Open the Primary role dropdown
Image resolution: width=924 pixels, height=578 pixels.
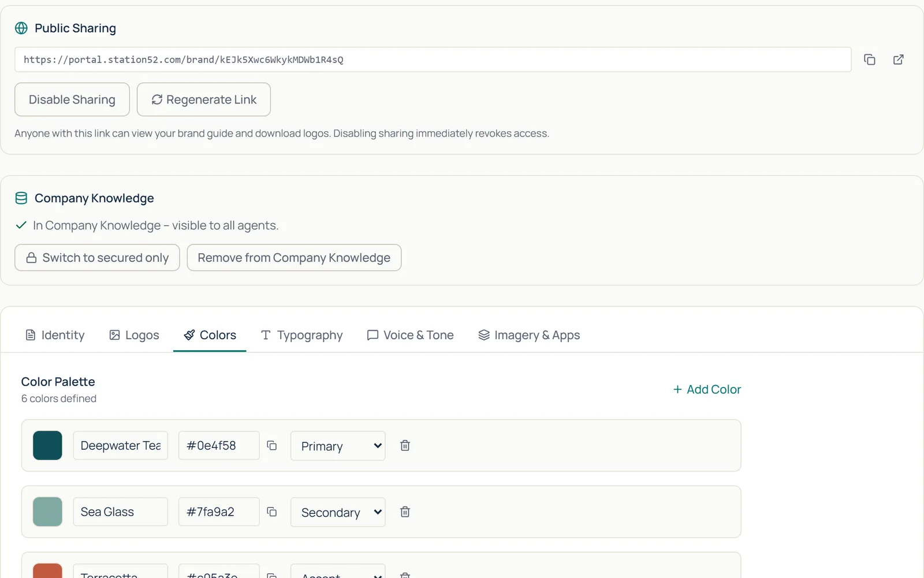[x=338, y=446]
